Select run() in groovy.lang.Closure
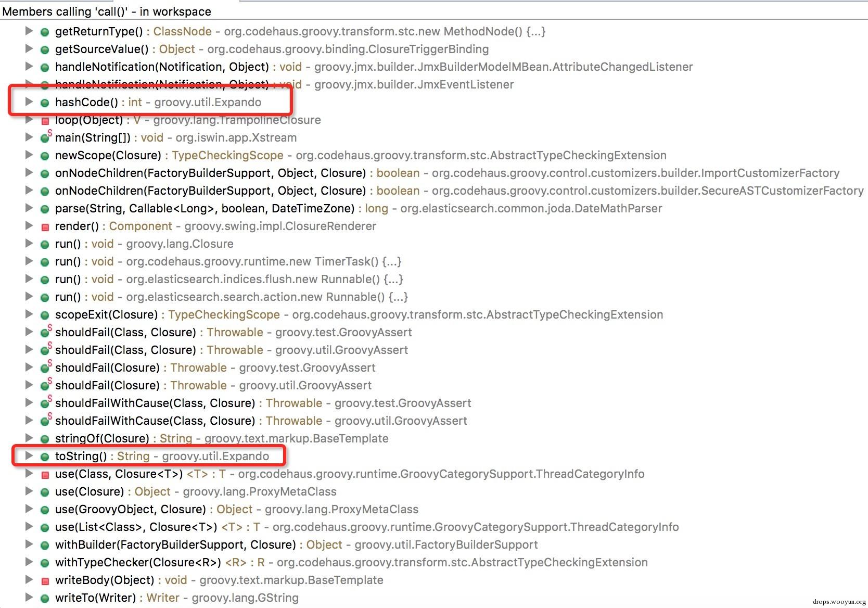Viewport: 868px width, 608px height. 144,244
